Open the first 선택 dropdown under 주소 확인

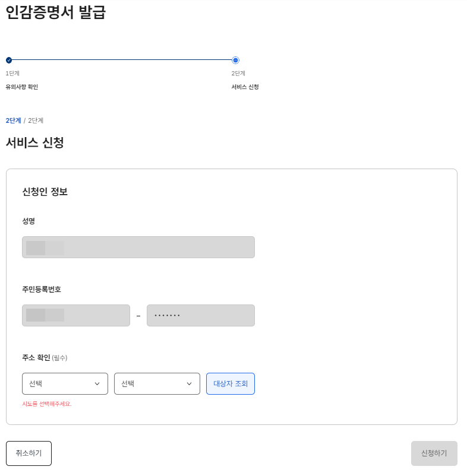pos(64,383)
